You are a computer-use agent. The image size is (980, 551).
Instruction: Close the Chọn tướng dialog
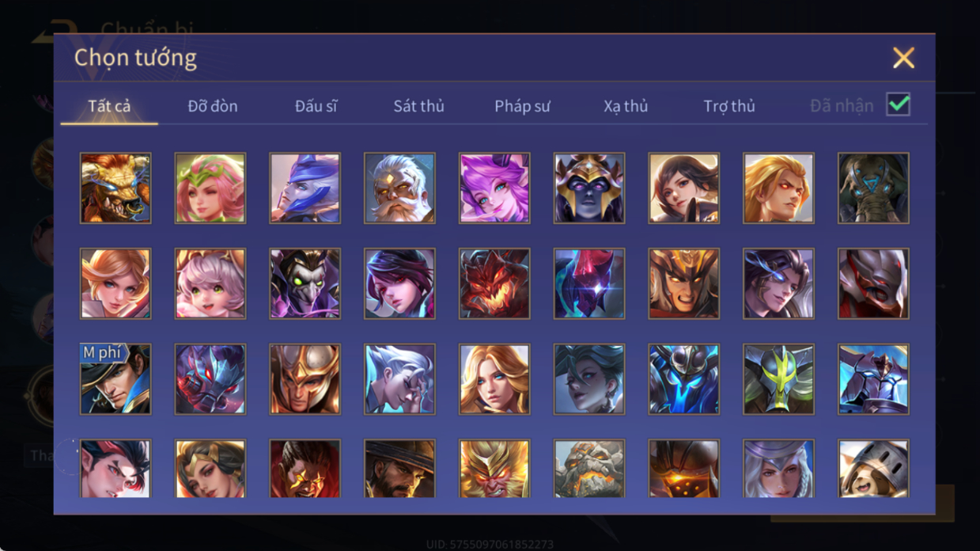pos(903,58)
